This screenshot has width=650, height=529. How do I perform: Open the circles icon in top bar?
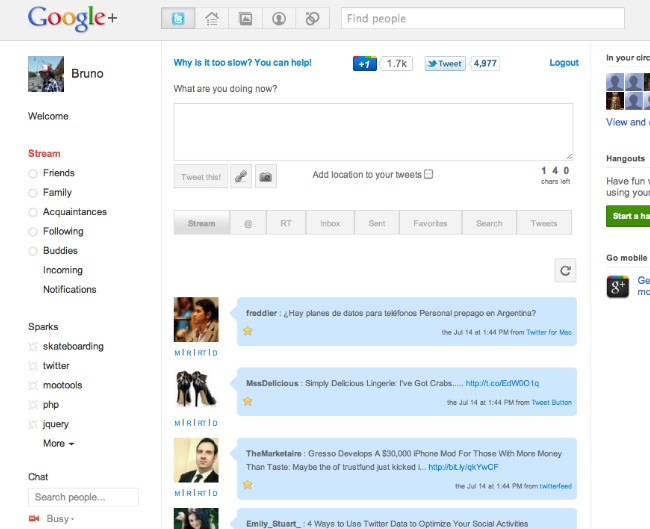[313, 19]
